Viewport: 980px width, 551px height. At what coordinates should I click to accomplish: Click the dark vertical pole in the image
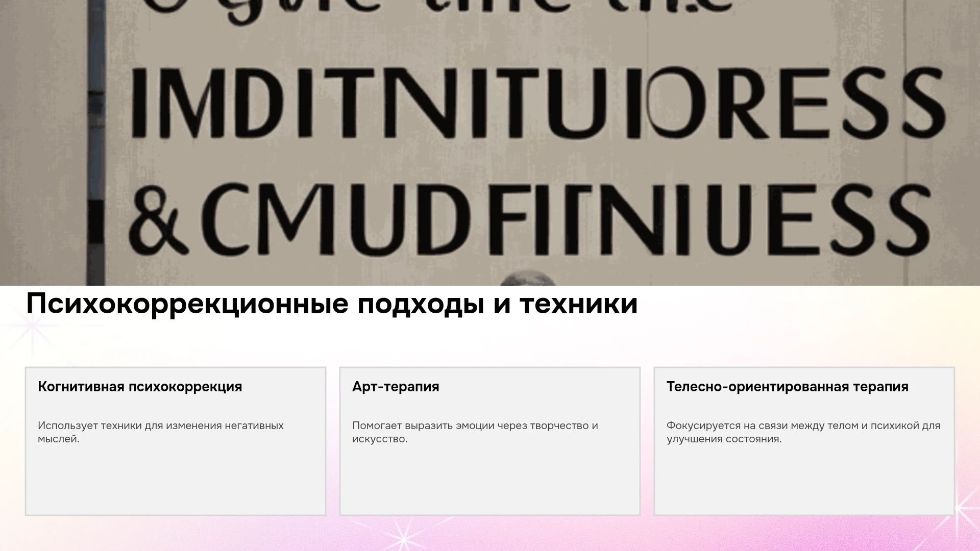point(96,143)
